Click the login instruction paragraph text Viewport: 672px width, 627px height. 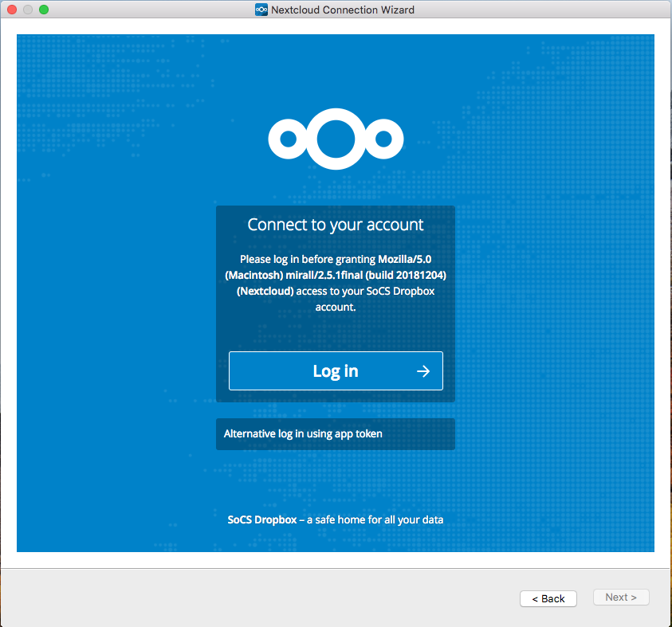[x=336, y=283]
